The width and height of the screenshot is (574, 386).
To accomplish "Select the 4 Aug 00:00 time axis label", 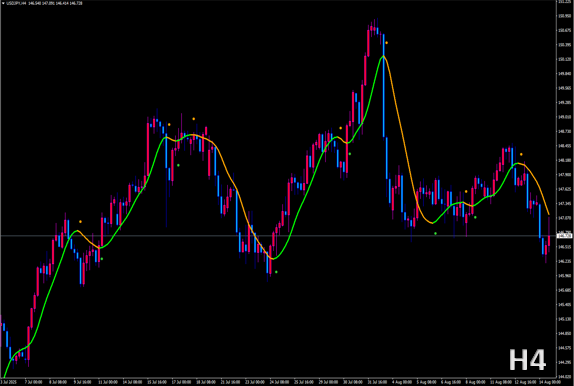I will tap(402, 382).
